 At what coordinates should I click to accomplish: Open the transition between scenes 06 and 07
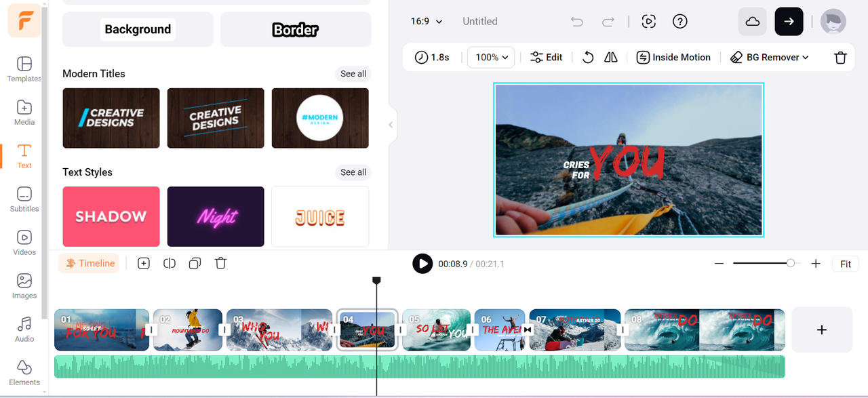pos(528,330)
